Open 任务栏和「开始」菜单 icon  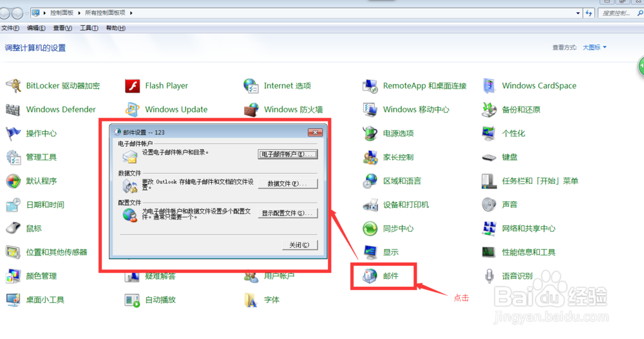tap(489, 181)
